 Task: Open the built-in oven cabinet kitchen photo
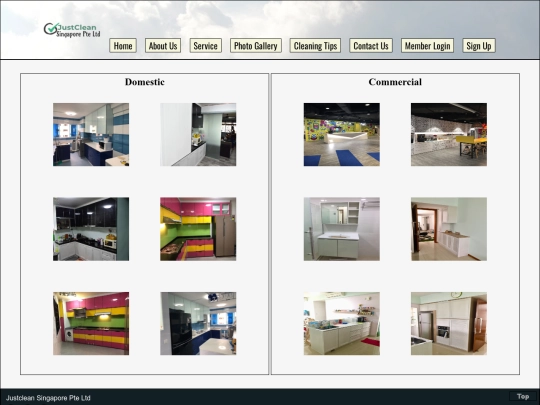(x=449, y=324)
